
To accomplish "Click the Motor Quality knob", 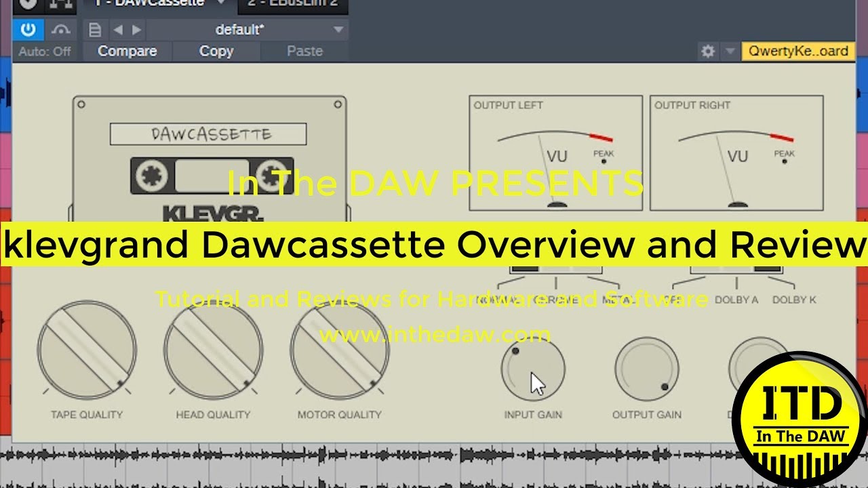I will [340, 349].
